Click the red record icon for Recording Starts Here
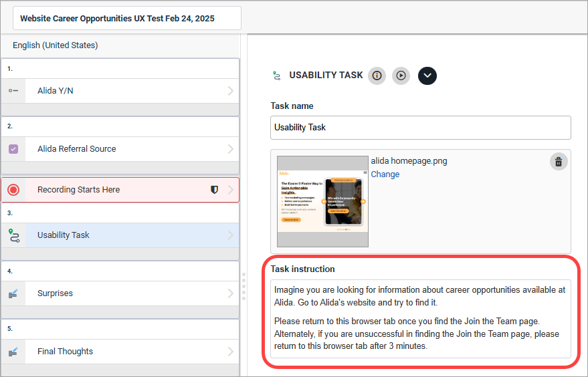This screenshot has width=588, height=377. (x=13, y=190)
